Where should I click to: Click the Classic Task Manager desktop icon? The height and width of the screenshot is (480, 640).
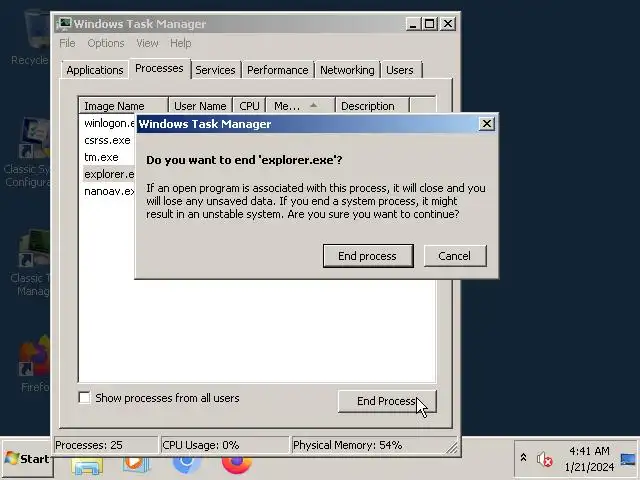(x=31, y=263)
